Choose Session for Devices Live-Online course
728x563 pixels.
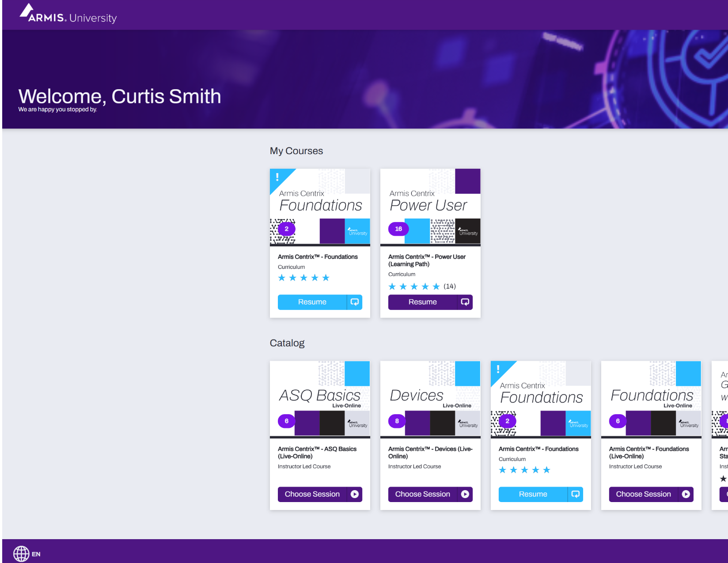[x=423, y=494]
